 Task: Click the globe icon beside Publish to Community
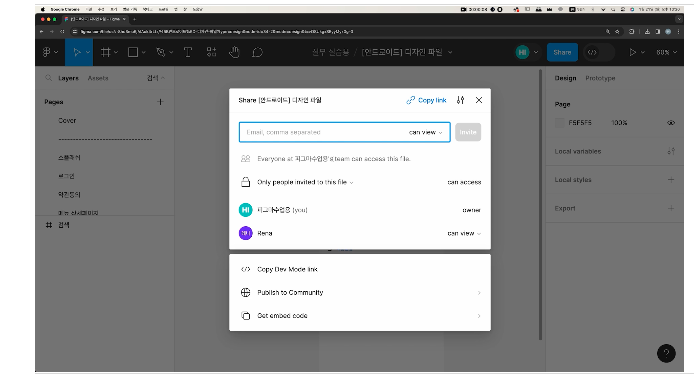point(245,292)
